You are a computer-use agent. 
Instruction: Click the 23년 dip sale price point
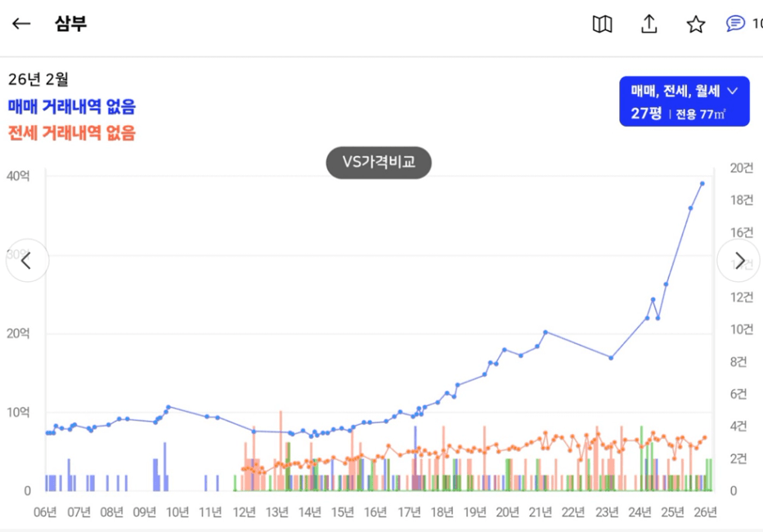(611, 358)
